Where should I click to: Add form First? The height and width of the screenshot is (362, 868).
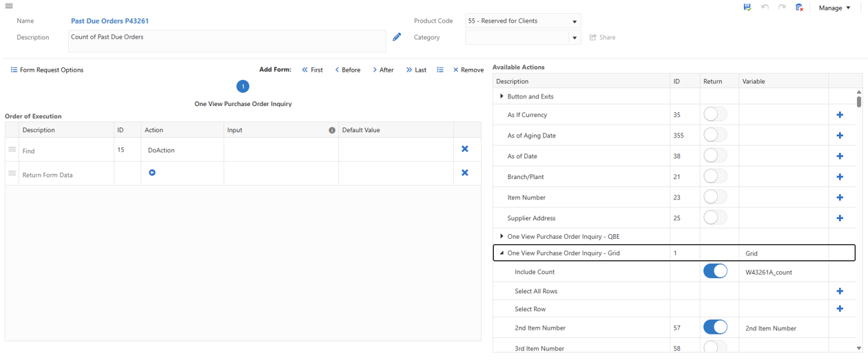[x=312, y=70]
